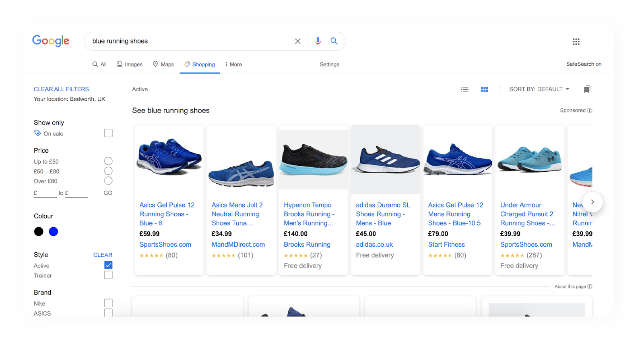Viewport: 644px width, 347px height.
Task: Uncheck the Active style checkbox
Action: pos(108,265)
